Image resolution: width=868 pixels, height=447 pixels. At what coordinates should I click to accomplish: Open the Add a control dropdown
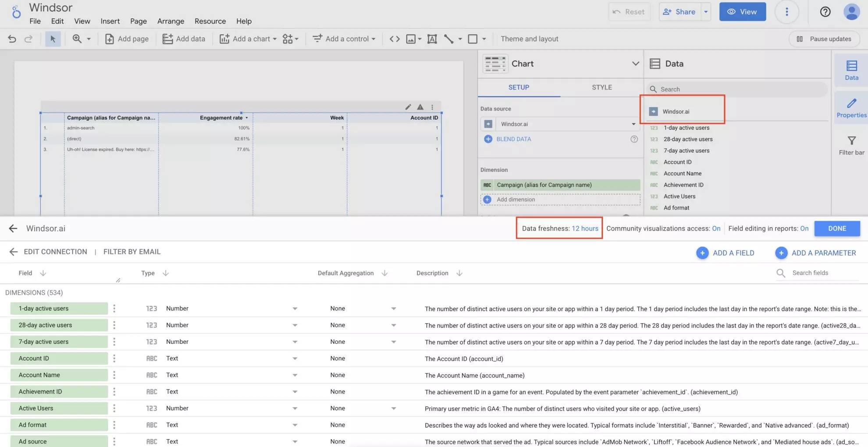point(344,39)
